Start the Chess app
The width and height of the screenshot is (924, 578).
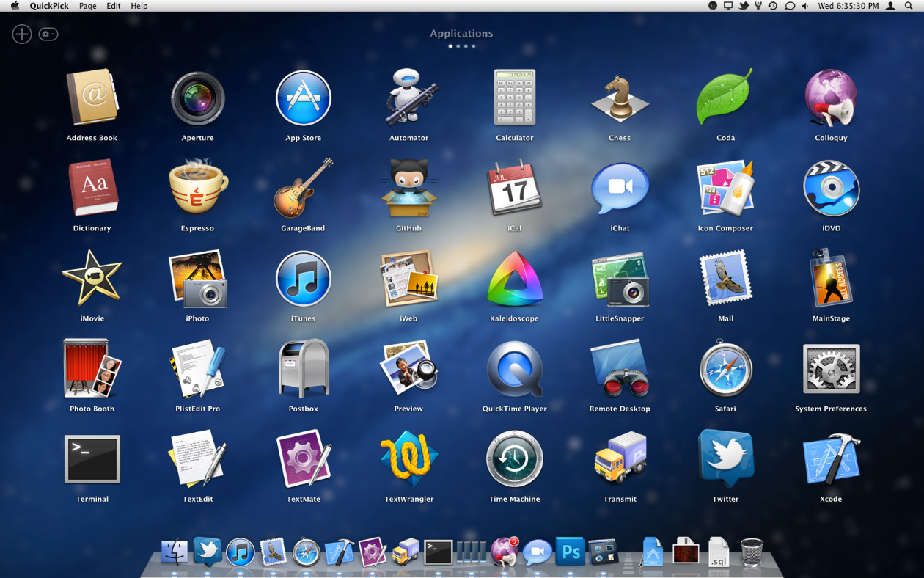coord(620,98)
